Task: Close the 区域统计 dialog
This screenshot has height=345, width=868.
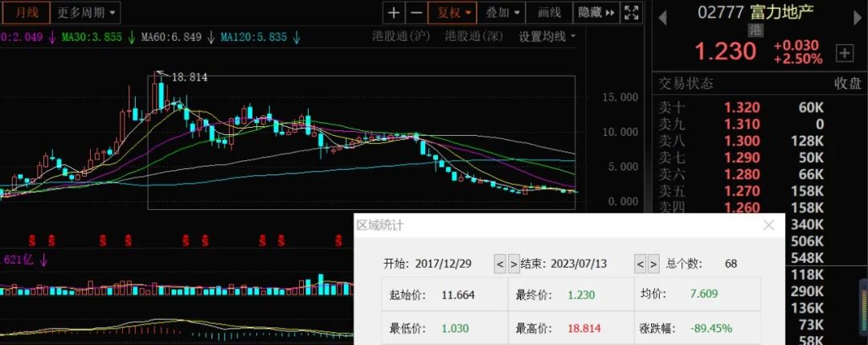Action: click(769, 225)
